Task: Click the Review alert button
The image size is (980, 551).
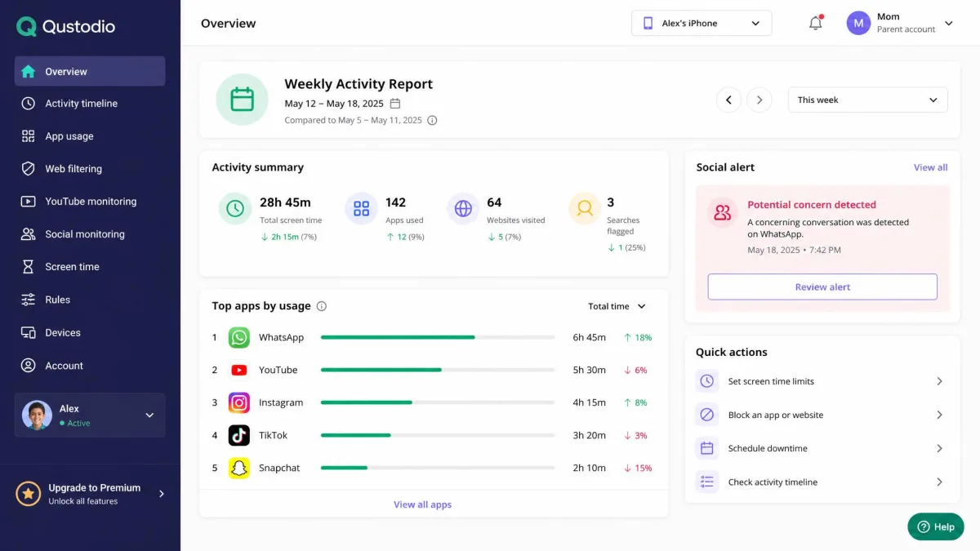Action: [822, 287]
